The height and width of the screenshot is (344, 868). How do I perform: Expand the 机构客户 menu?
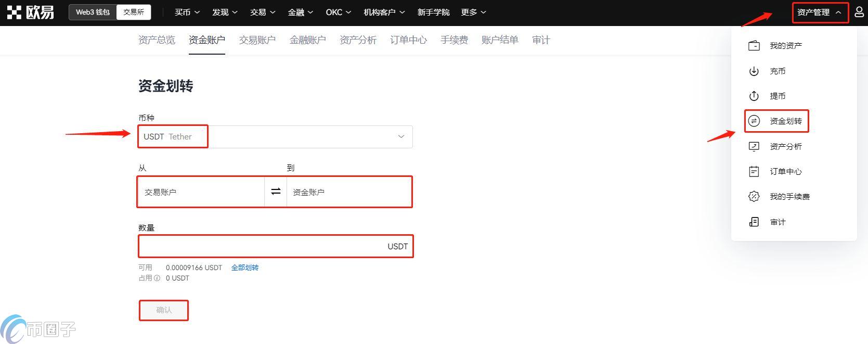coord(385,12)
